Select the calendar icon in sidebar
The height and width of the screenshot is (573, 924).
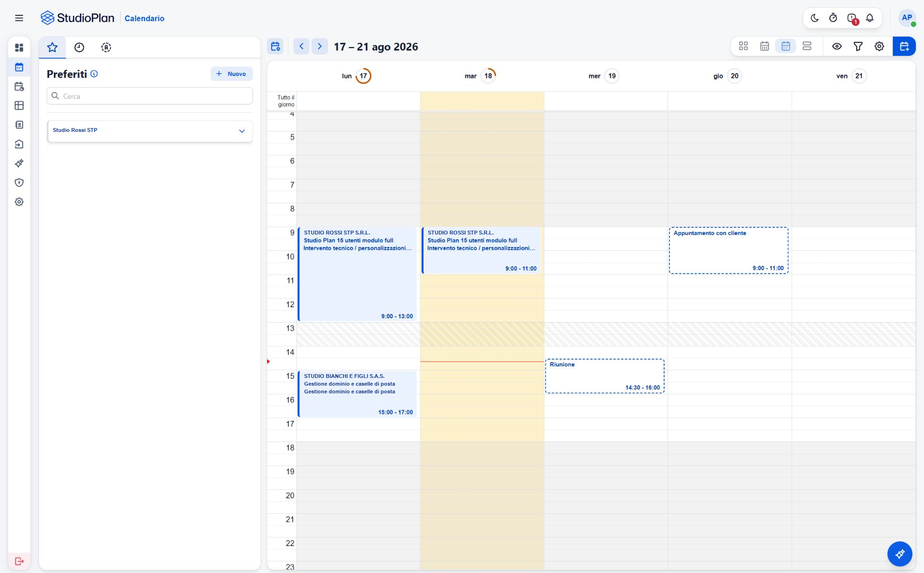tap(19, 67)
